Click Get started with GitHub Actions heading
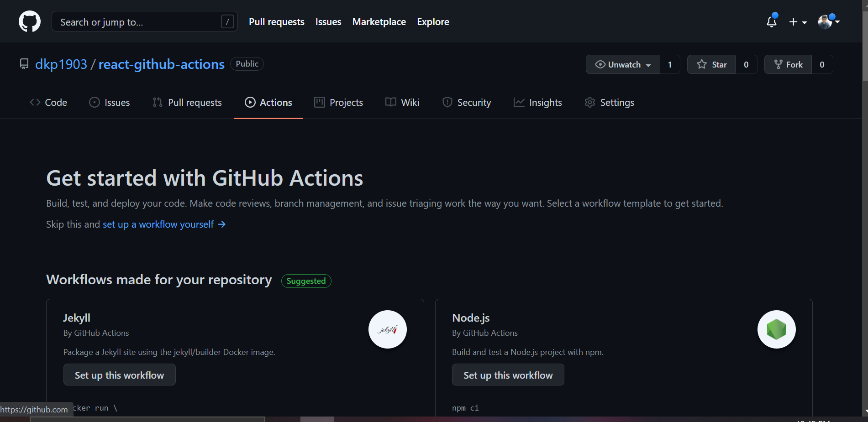The image size is (868, 422). point(205,178)
